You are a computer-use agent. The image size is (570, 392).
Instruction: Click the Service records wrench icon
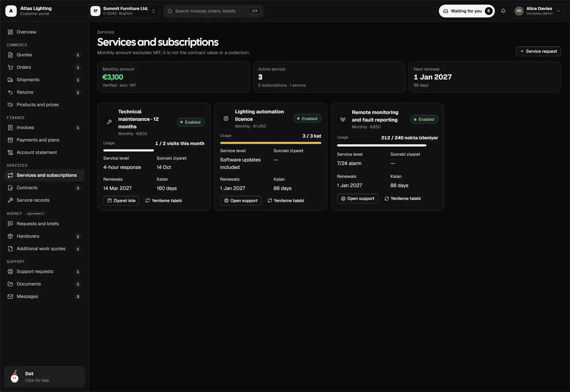[10, 200]
